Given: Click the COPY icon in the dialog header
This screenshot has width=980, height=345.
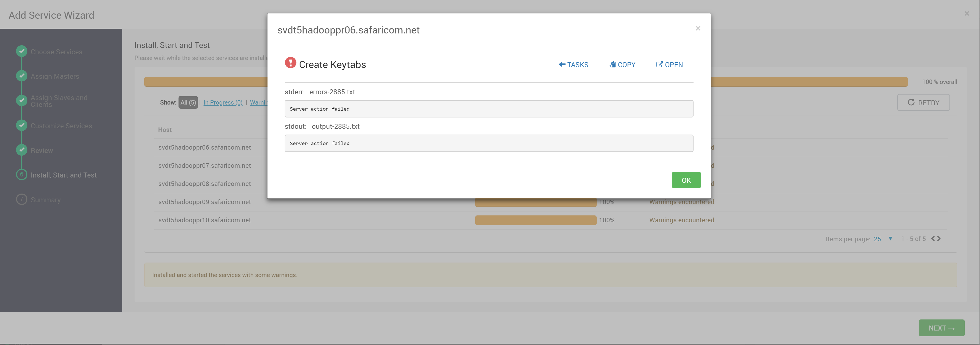Looking at the screenshot, I should click(x=612, y=64).
